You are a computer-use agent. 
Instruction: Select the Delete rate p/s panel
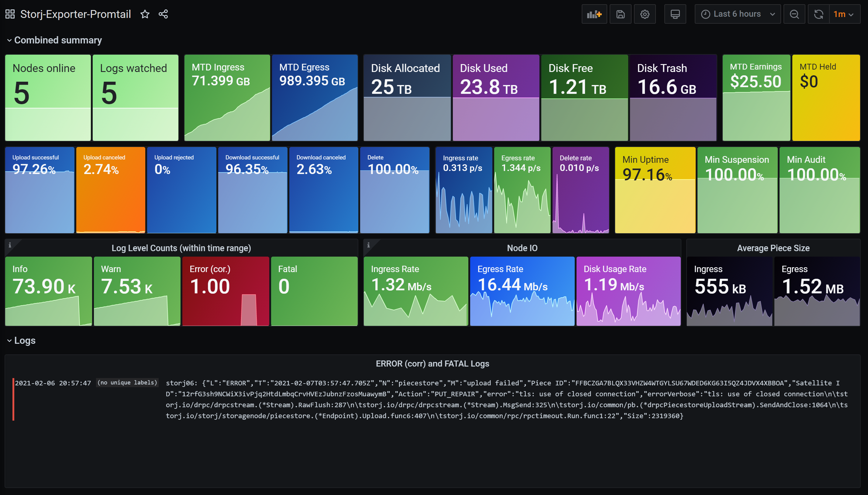tap(580, 190)
